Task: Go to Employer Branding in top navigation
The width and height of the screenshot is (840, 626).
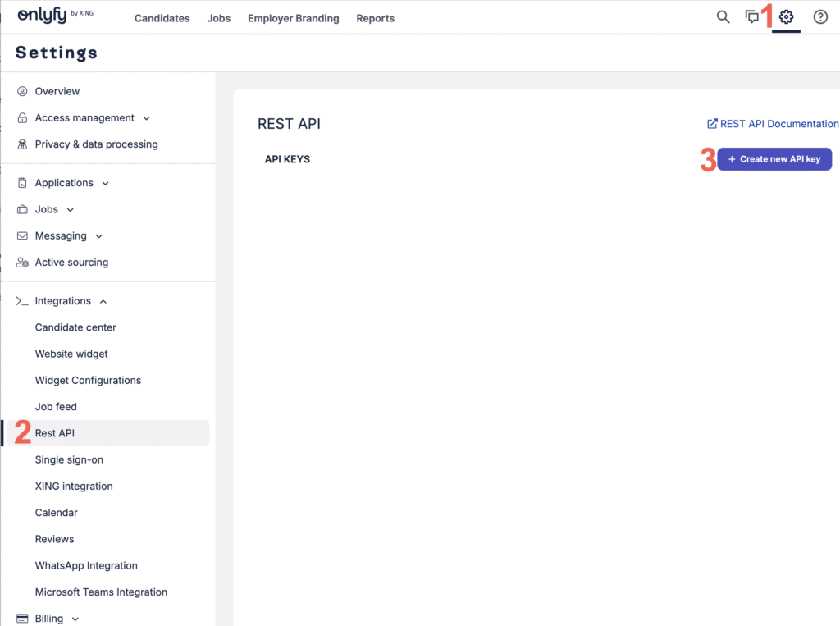Action: pos(293,18)
